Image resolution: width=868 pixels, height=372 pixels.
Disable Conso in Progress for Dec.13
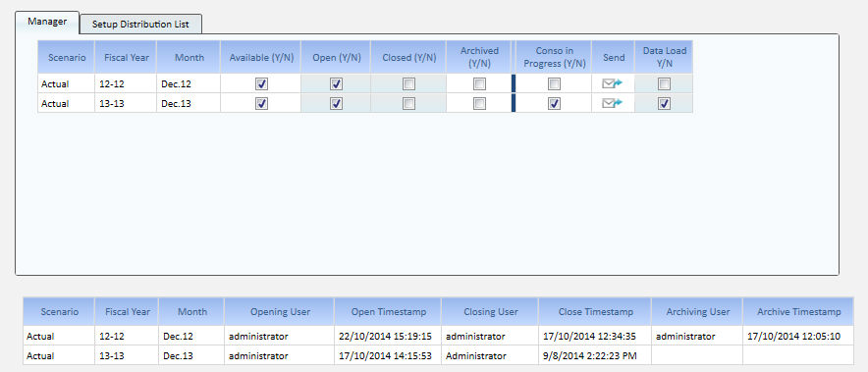[x=554, y=103]
